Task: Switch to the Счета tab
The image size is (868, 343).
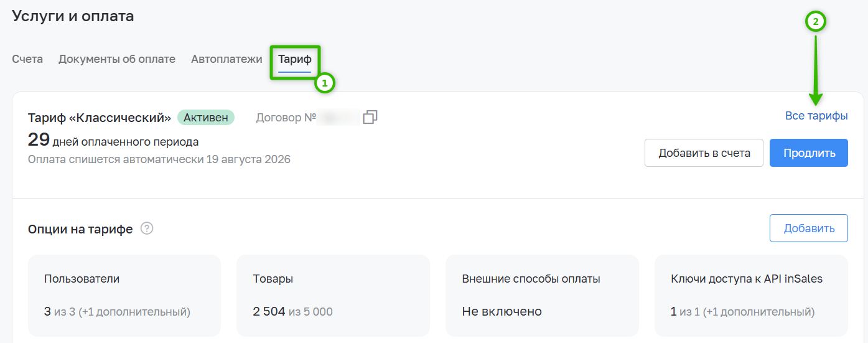Action: pyautogui.click(x=27, y=59)
